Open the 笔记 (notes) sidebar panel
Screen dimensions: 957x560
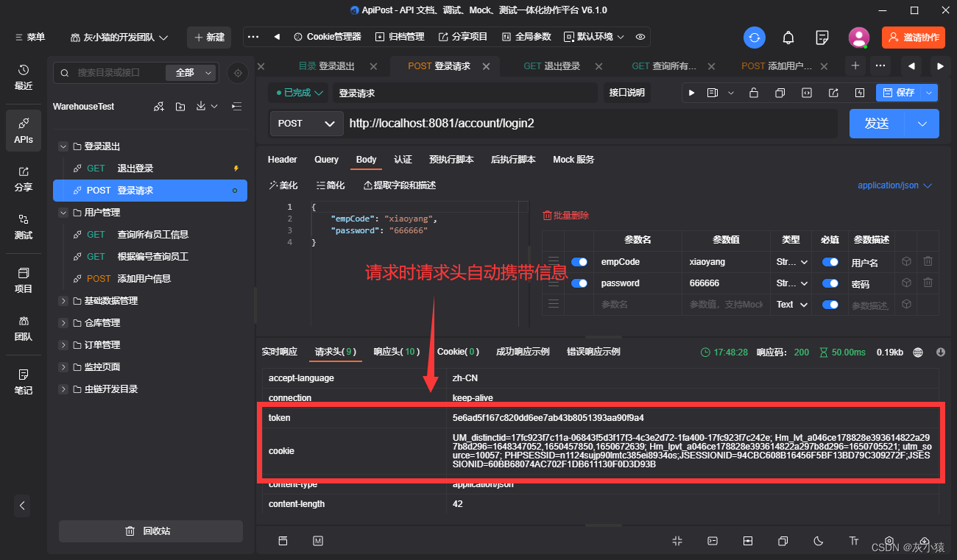24,382
